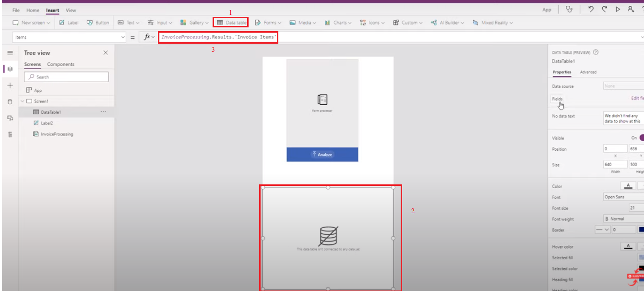Select the Properties tab

click(x=562, y=72)
